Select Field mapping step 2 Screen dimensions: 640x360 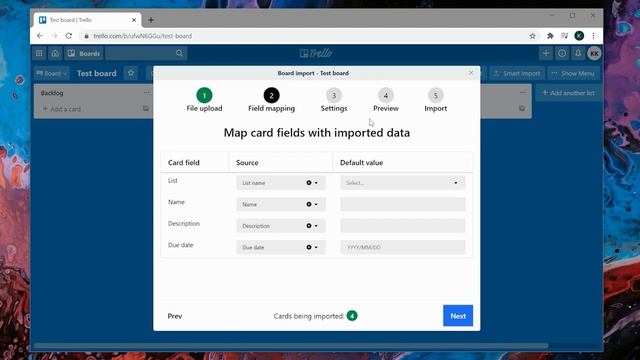271,100
